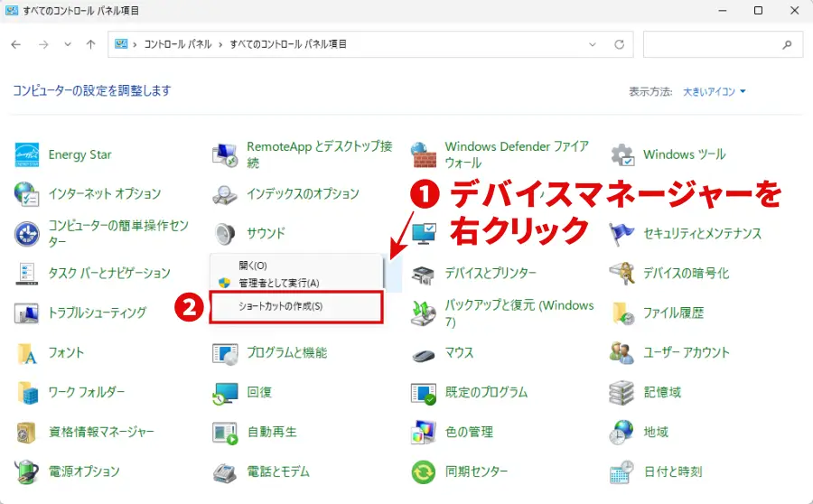
Task: Open the ファイル履歴 icon
Action: click(x=621, y=313)
